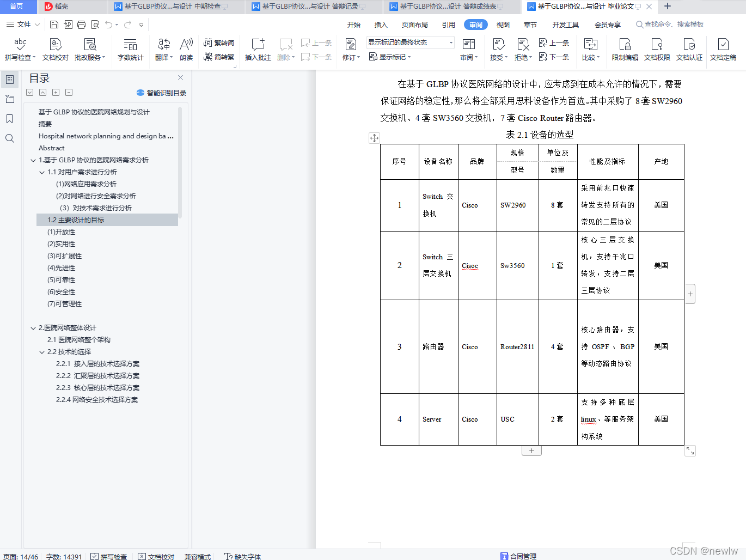Open the bookmark panel in the left sidebar
746x560 pixels.
pos(9,119)
